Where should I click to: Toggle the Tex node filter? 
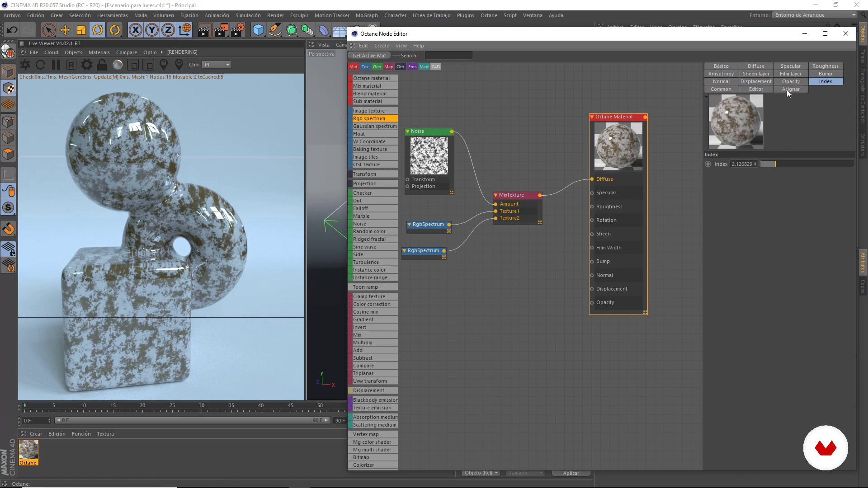[365, 67]
